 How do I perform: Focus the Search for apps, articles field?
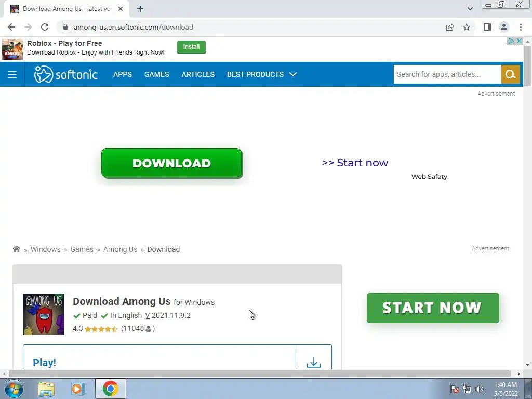point(447,74)
